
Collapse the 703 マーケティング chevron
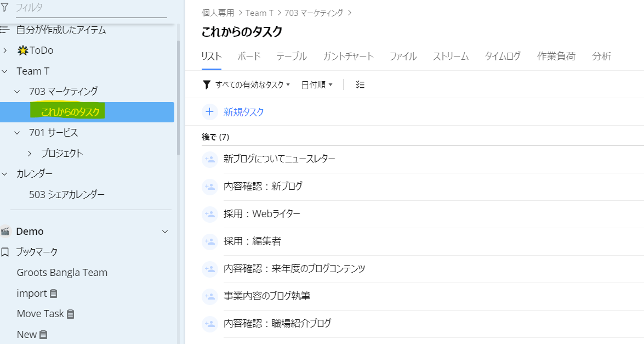coord(17,91)
